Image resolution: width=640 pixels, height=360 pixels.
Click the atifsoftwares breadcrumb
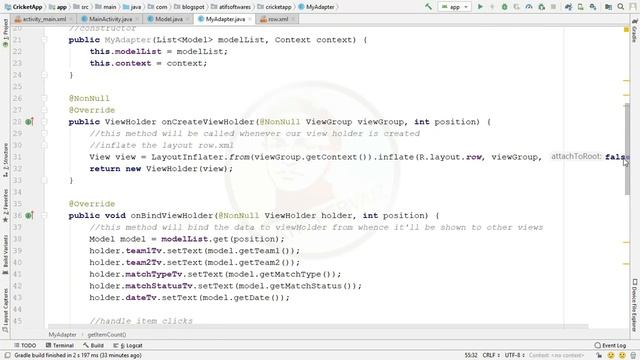click(x=231, y=7)
